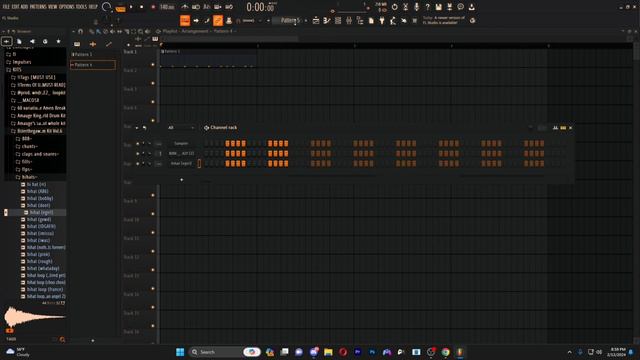Open the FILE menu

pos(6,7)
